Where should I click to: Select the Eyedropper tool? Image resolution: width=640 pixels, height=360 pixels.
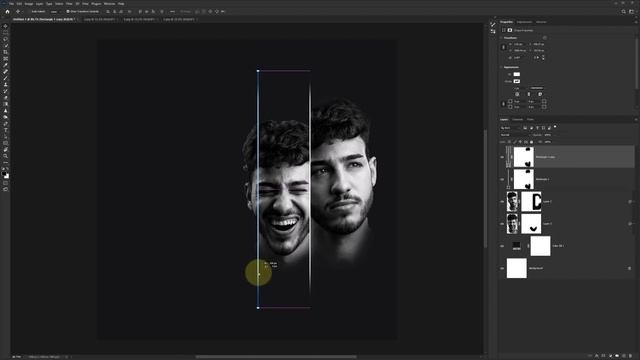pyautogui.click(x=6, y=65)
